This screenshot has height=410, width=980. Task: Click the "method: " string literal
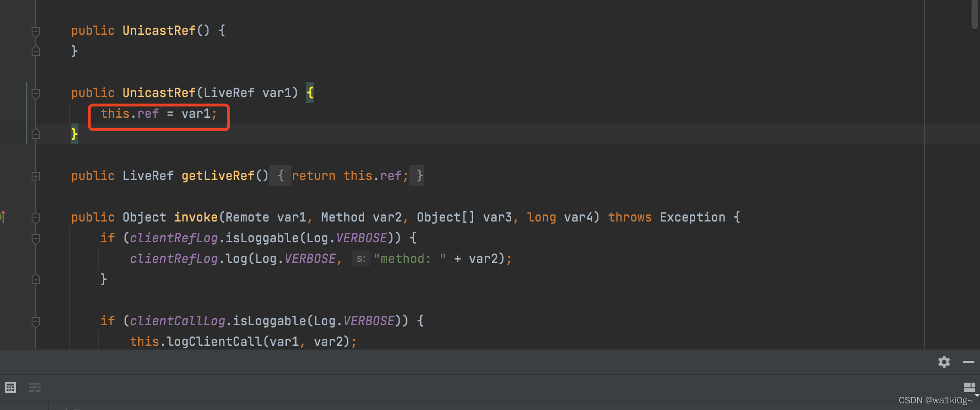410,259
